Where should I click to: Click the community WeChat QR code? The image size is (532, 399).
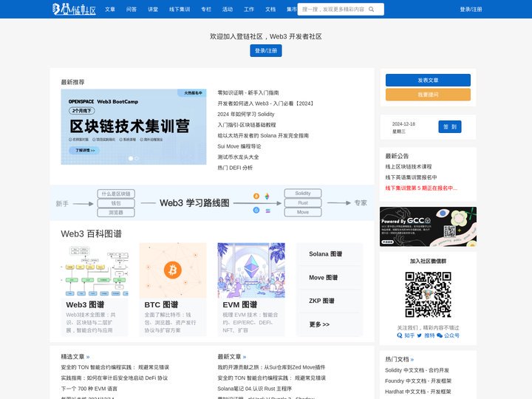pos(428,295)
